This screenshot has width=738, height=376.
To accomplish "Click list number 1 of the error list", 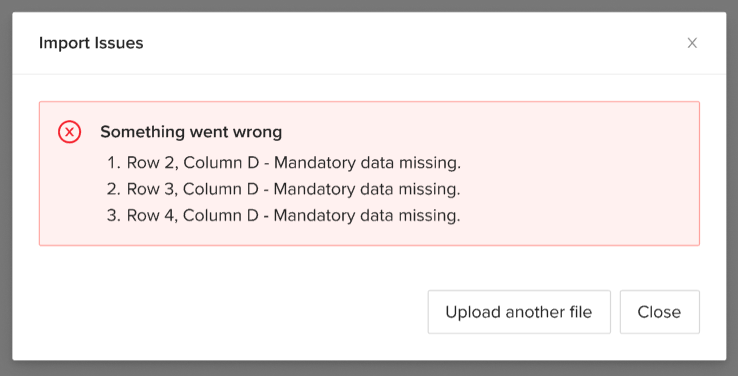I will pyautogui.click(x=114, y=163).
